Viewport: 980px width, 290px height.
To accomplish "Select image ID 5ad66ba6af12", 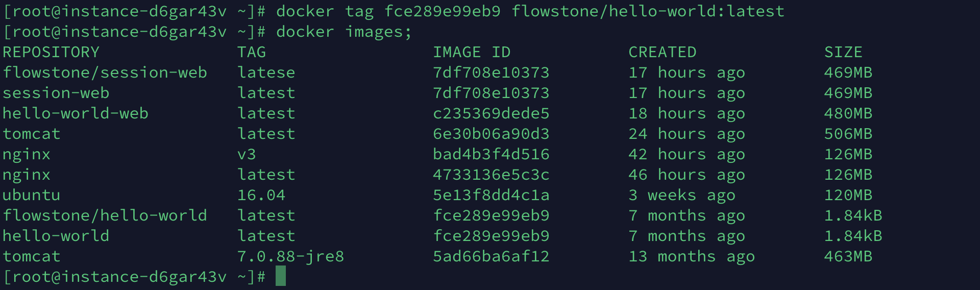I will 491,256.
